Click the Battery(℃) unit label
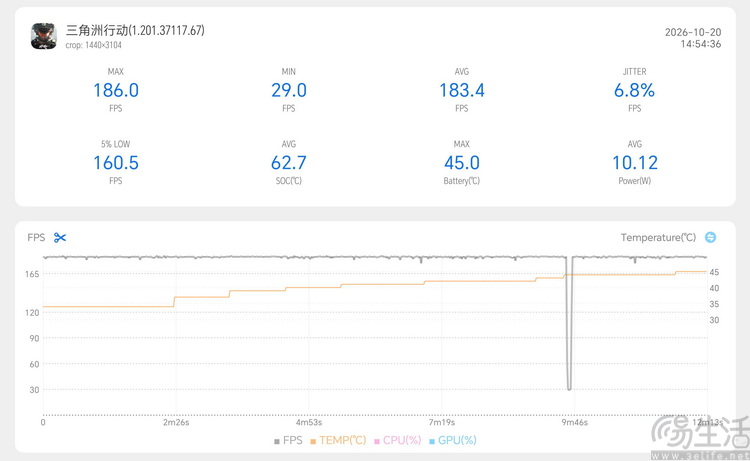Image resolution: width=750 pixels, height=461 pixels. 462,181
